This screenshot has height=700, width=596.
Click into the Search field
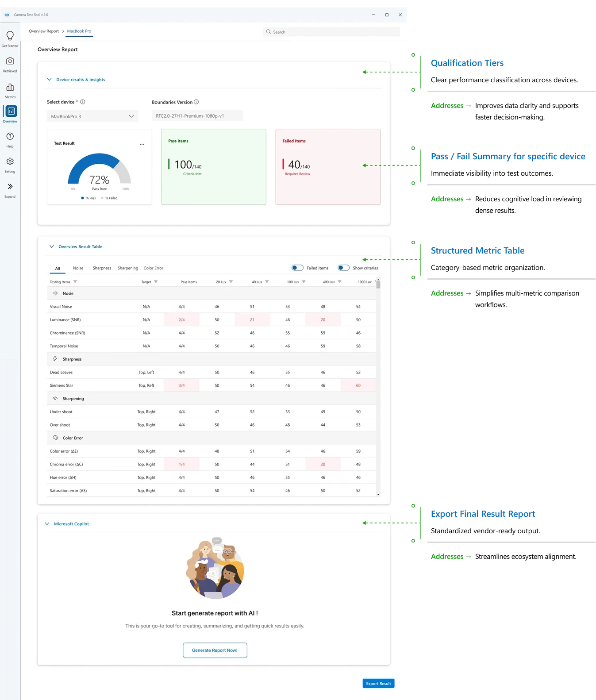332,32
